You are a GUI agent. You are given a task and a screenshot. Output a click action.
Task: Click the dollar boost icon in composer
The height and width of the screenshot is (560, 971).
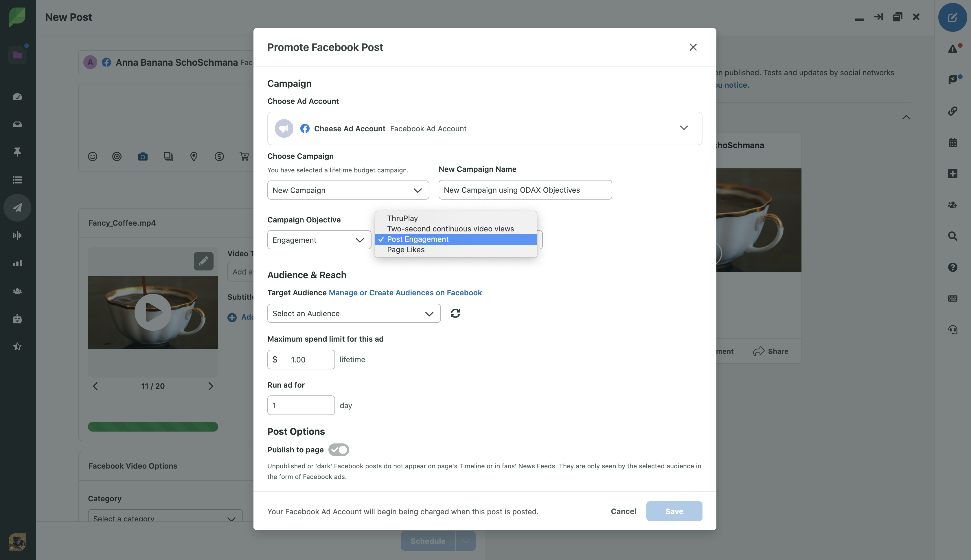pyautogui.click(x=219, y=156)
